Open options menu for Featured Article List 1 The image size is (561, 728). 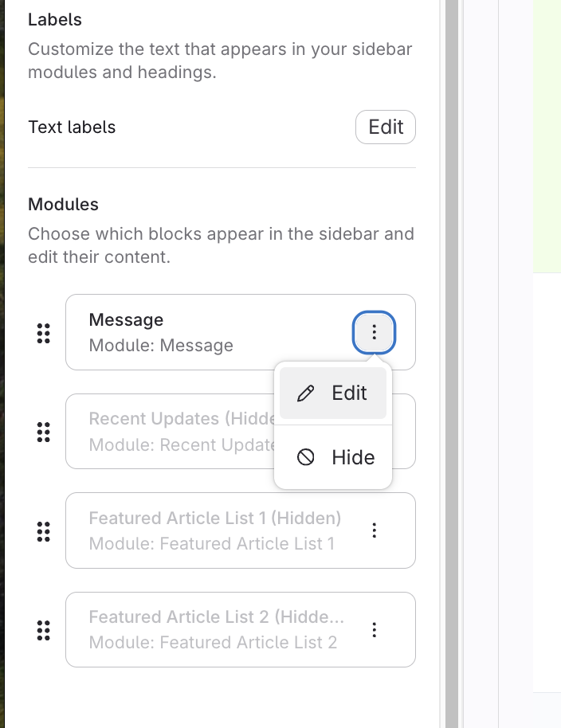[x=374, y=530]
